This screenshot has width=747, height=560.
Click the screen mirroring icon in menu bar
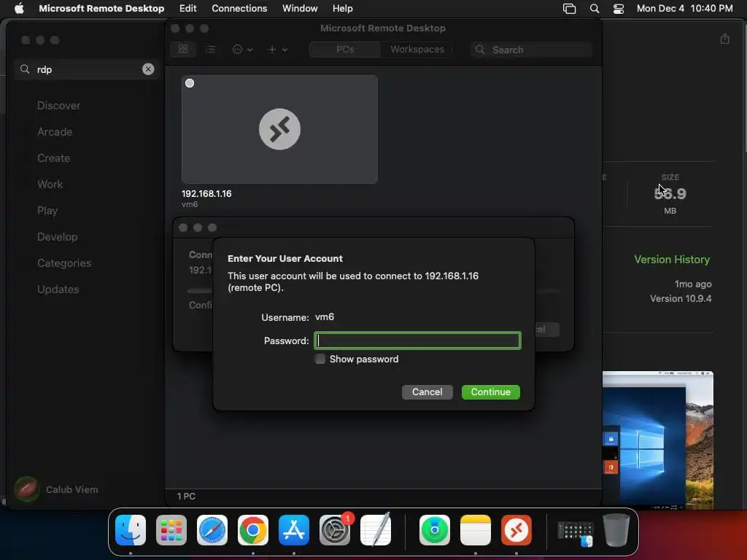click(569, 9)
